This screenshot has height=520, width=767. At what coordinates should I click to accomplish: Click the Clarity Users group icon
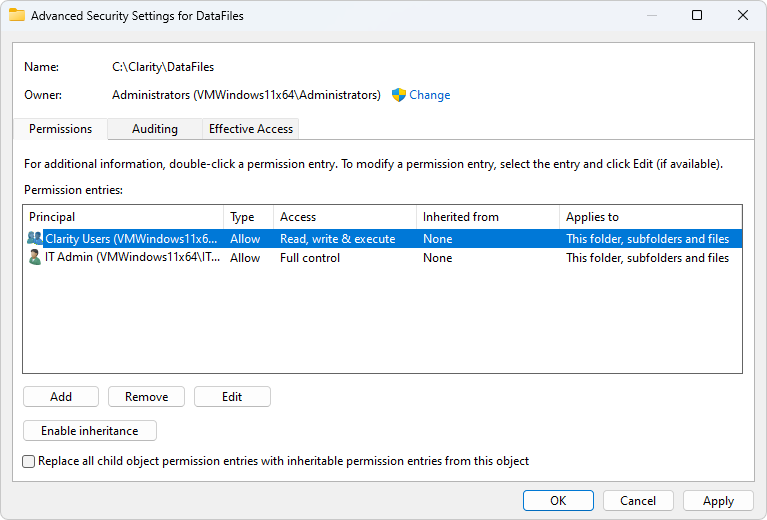pyautogui.click(x=34, y=238)
